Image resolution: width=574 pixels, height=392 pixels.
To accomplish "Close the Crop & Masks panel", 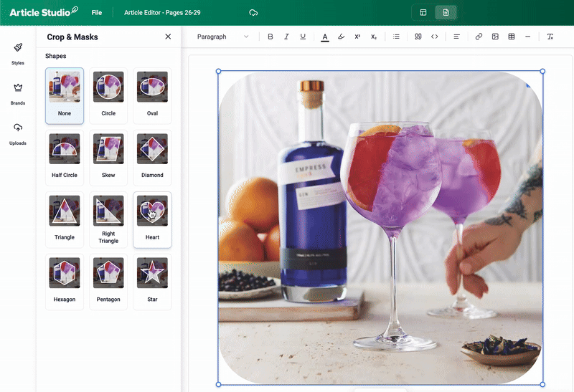I will [168, 37].
